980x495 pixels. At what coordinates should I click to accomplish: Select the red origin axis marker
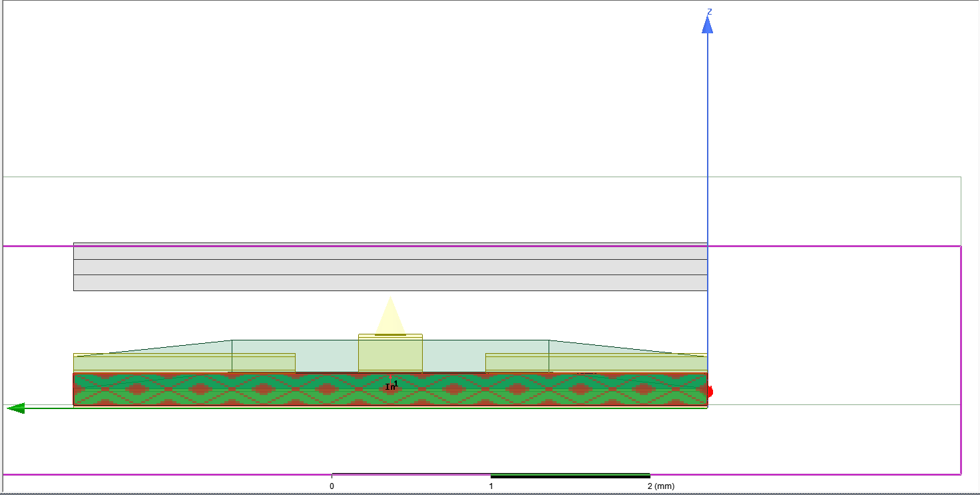pyautogui.click(x=710, y=391)
